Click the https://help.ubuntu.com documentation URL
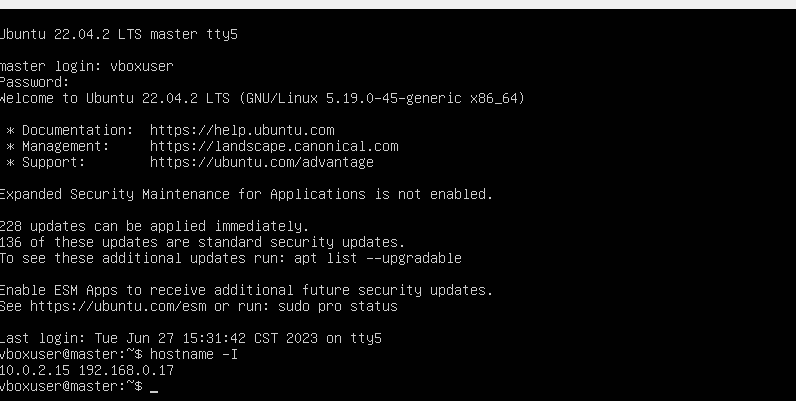 [x=242, y=130]
